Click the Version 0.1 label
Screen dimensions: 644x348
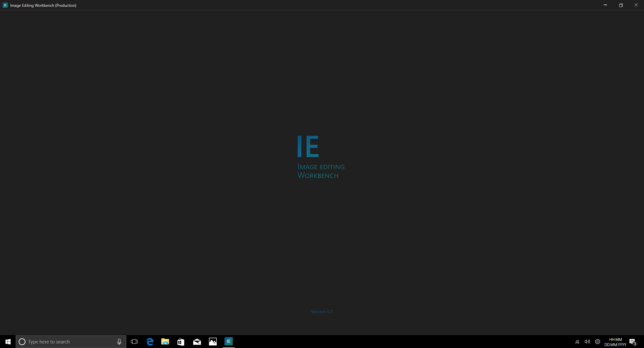click(322, 312)
